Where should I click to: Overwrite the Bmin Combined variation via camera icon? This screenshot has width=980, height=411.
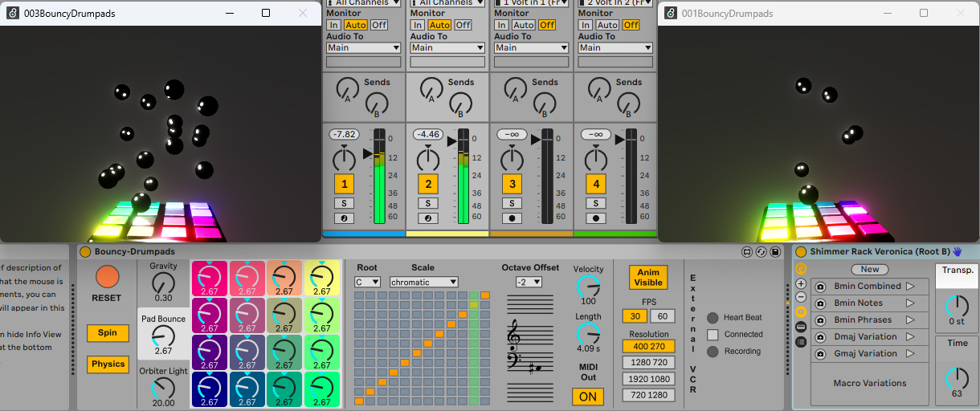[820, 287]
